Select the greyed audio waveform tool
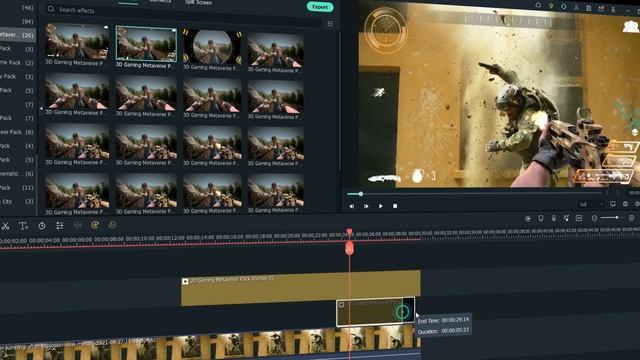The width and height of the screenshot is (640, 360). (77, 225)
